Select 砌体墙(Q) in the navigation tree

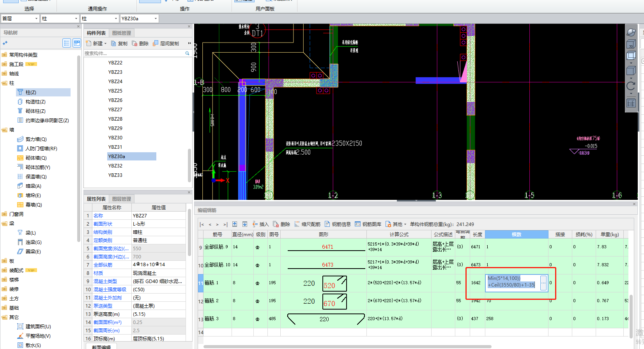[36, 158]
